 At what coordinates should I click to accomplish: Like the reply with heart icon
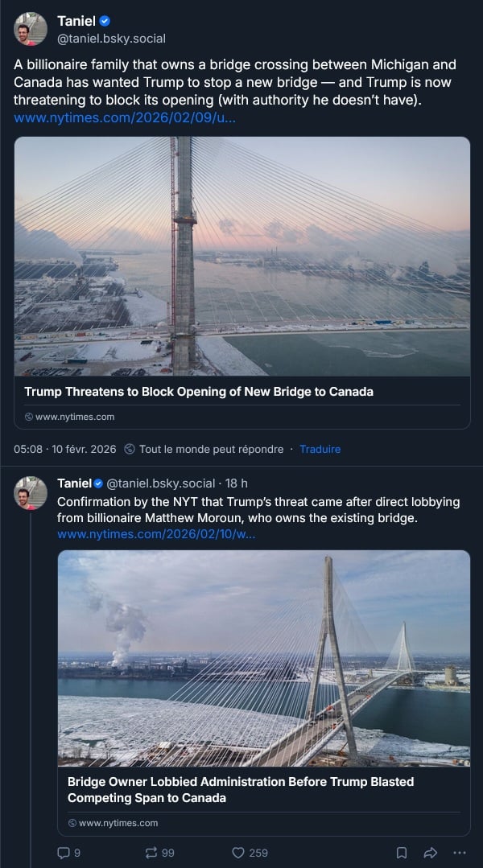click(x=238, y=853)
